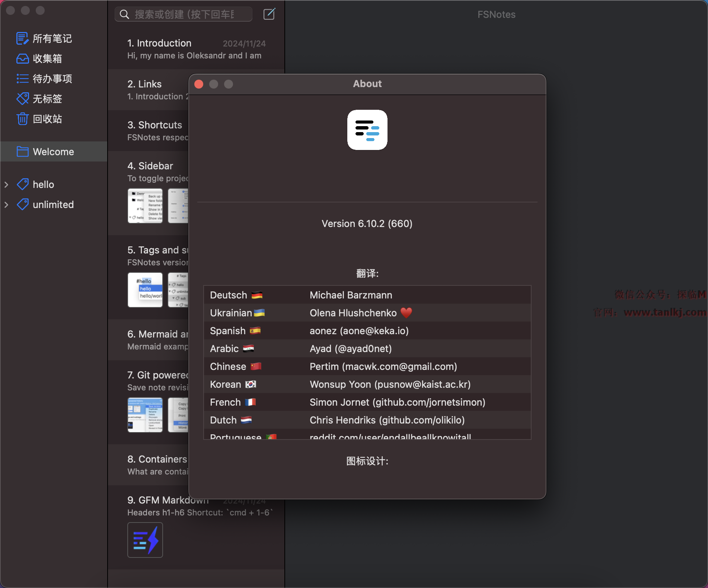The height and width of the screenshot is (588, 708).
Task: Click the new note compose icon
Action: pos(269,14)
